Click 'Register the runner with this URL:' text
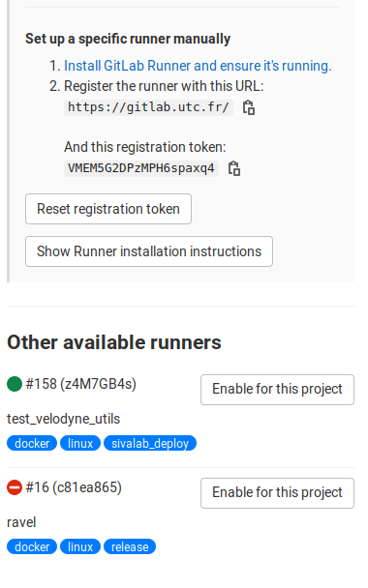Screen dimensions: 368x588 pos(164,86)
